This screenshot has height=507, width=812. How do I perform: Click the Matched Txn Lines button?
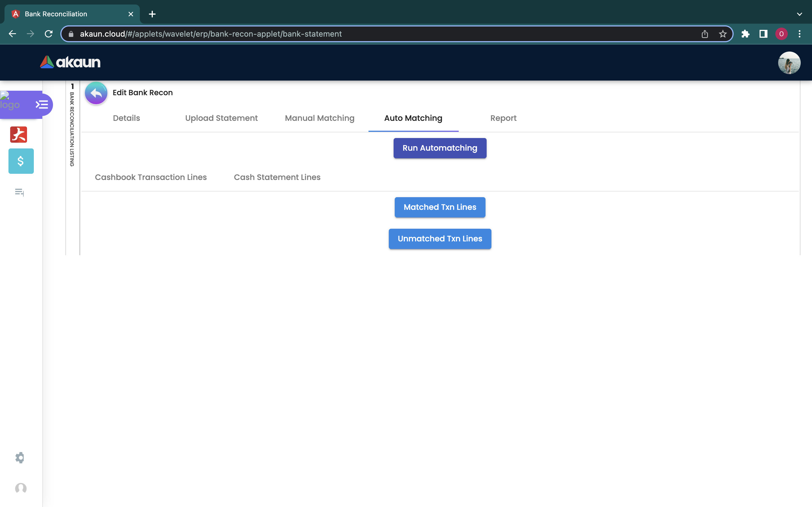pos(440,207)
